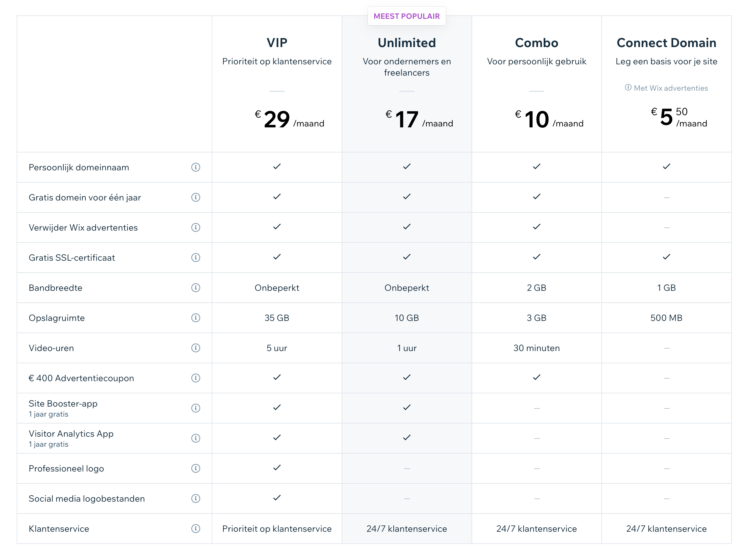This screenshot has height=554, width=756.
Task: Click info icon beside Persoonlijk domeinnaam
Action: [x=195, y=167]
